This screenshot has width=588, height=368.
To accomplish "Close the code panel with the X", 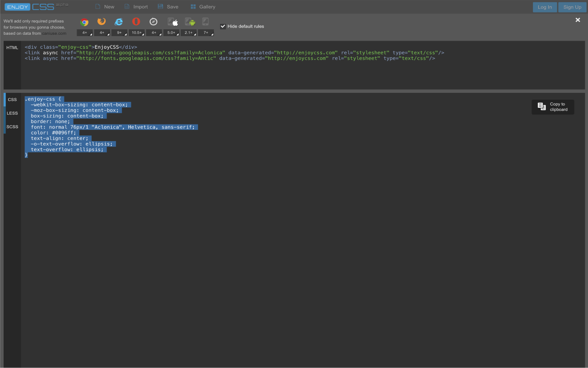I will pyautogui.click(x=578, y=20).
